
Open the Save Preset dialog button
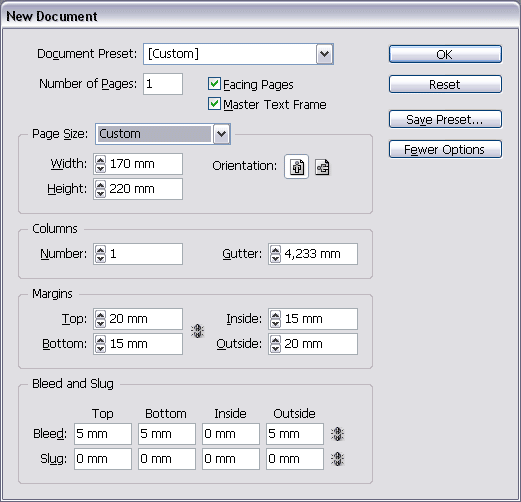click(x=445, y=119)
